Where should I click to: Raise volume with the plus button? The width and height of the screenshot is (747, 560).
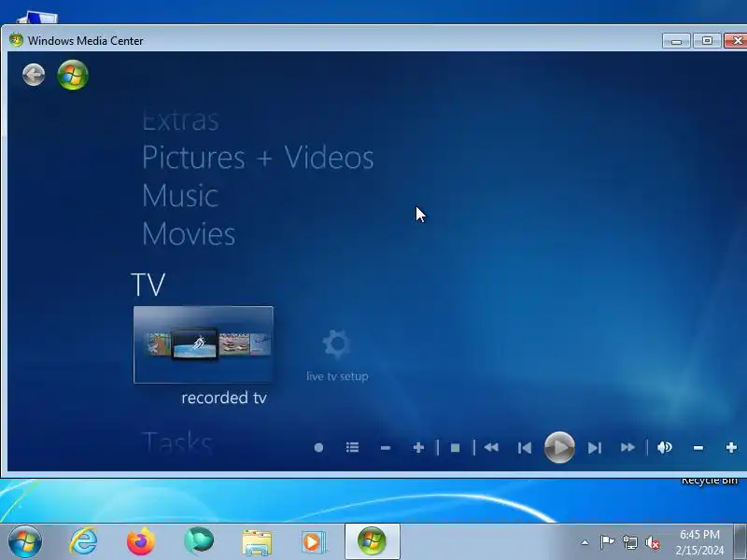pyautogui.click(x=731, y=448)
